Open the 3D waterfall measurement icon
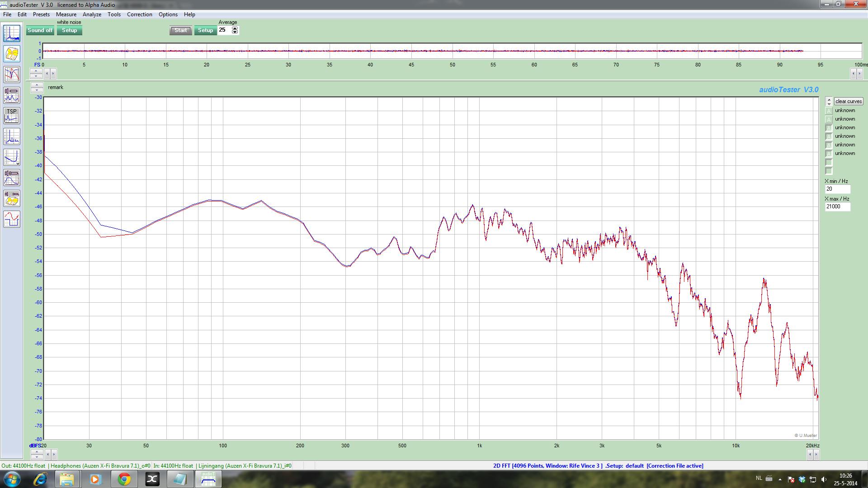868x488 pixels. pyautogui.click(x=12, y=54)
